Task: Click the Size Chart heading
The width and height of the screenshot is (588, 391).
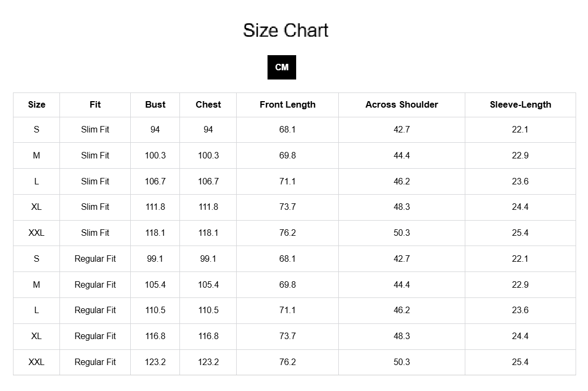Action: [285, 30]
